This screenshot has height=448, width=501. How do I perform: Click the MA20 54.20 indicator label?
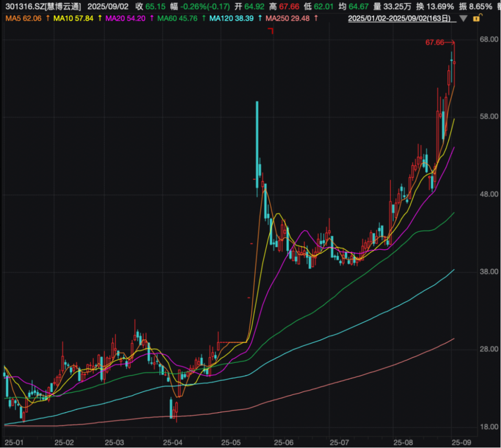coord(125,19)
